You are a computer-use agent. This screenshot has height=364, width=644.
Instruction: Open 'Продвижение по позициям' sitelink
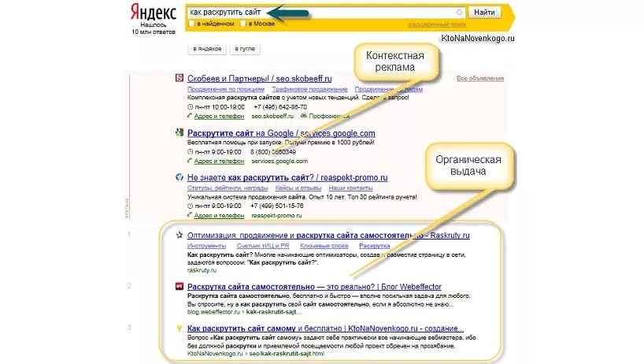(x=226, y=89)
